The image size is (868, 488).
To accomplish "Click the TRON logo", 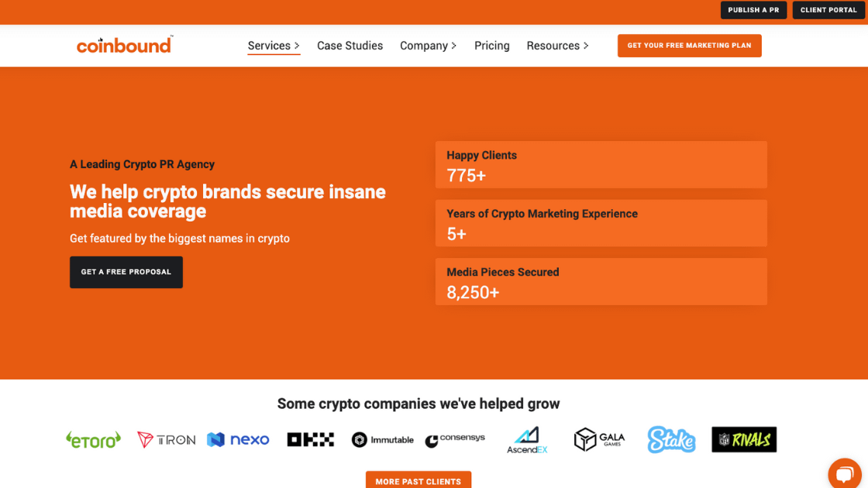I will pyautogui.click(x=166, y=439).
